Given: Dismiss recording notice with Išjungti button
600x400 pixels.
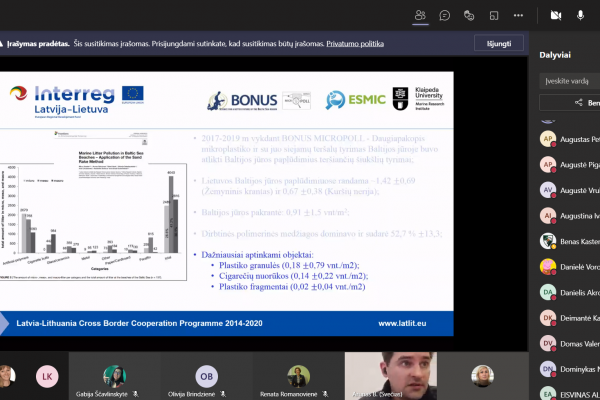Looking at the screenshot, I should [499, 43].
